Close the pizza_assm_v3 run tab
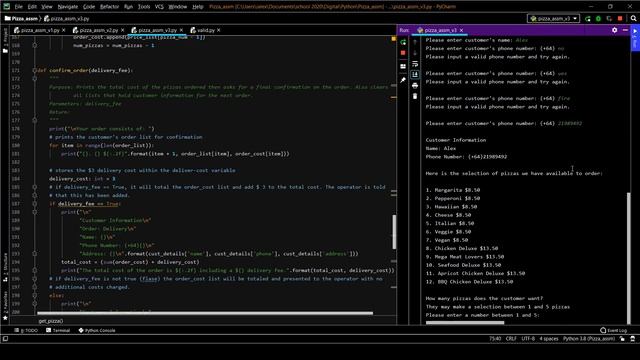Viewport: 640px width, 360px height. 461,30
